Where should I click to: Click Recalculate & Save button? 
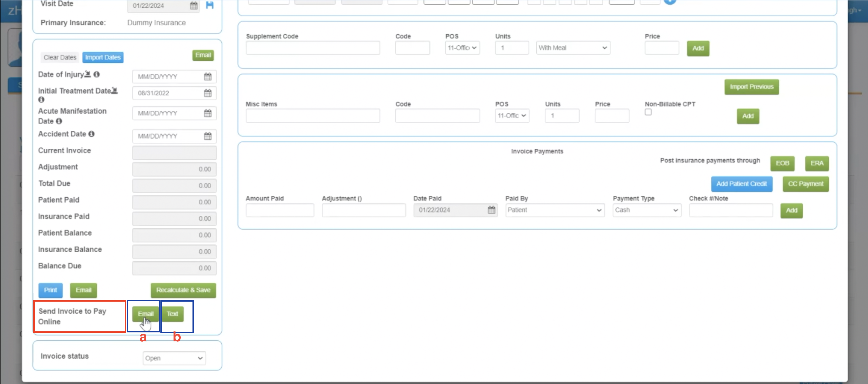click(183, 290)
